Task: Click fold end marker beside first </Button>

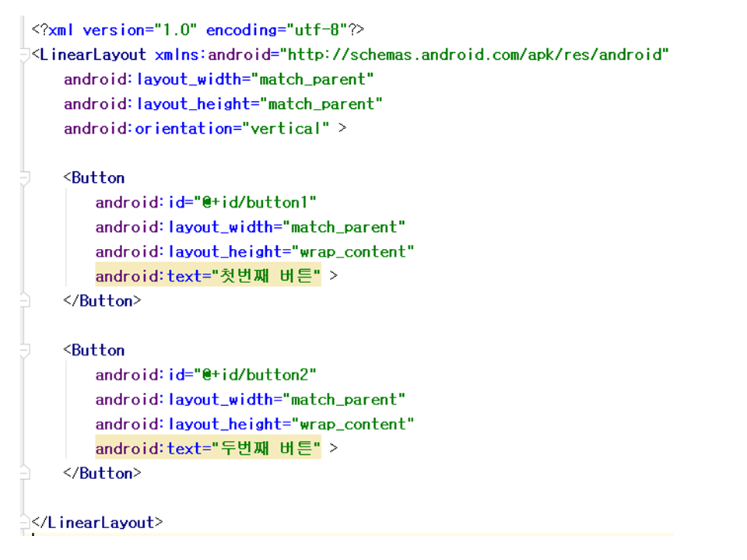Action: coord(25,301)
